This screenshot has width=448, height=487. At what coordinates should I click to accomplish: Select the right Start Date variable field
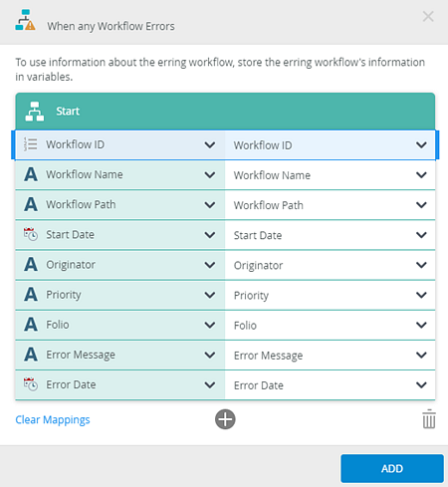click(x=330, y=235)
